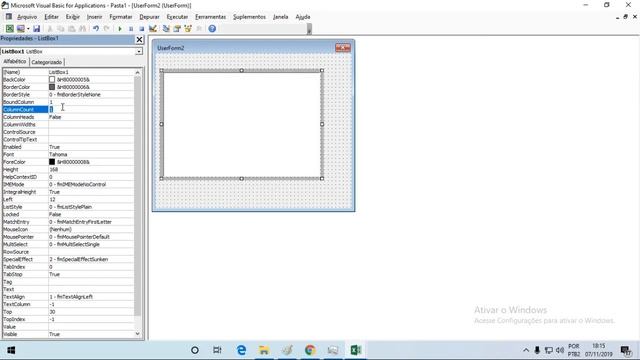Open the Ferramentas menu
The image size is (640, 360).
(x=210, y=17)
